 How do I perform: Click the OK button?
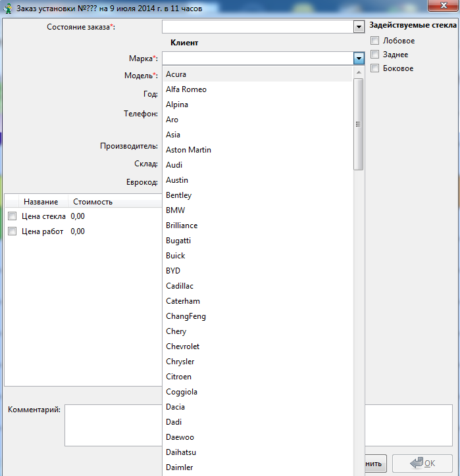point(422,464)
